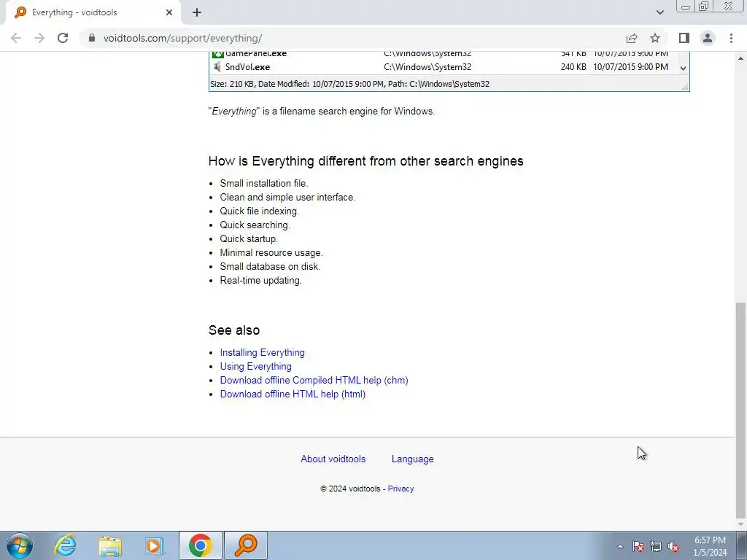
Task: Click the address bar URL field
Action: pyautogui.click(x=352, y=38)
